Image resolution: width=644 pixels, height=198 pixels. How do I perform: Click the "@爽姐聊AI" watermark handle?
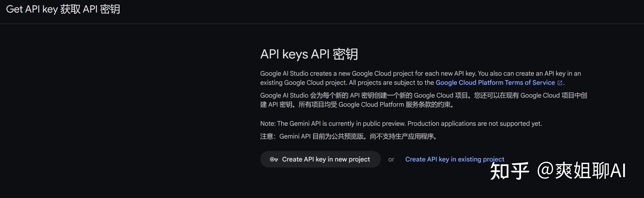click(x=581, y=171)
